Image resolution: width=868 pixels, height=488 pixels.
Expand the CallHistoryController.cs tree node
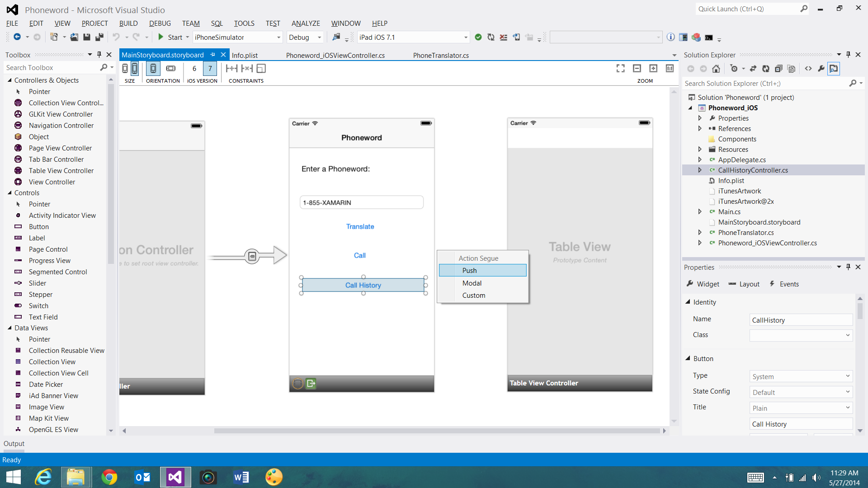(x=700, y=170)
